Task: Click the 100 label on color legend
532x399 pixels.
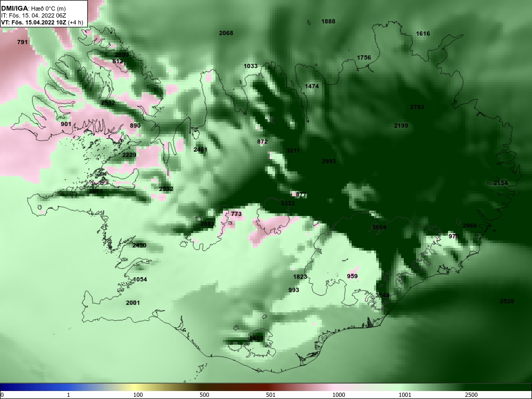Action: [x=138, y=395]
